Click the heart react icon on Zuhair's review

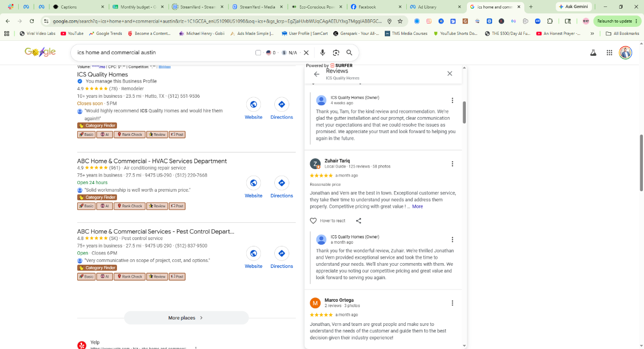point(313,221)
